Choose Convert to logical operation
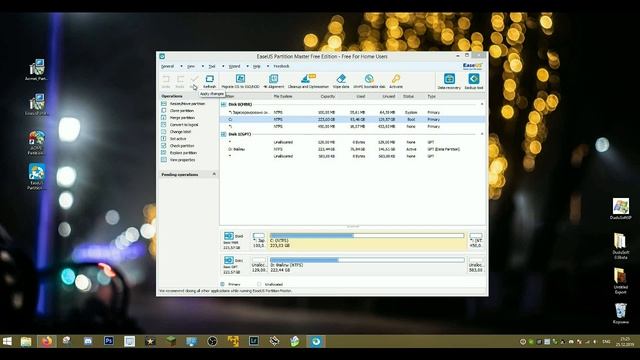 click(x=184, y=124)
